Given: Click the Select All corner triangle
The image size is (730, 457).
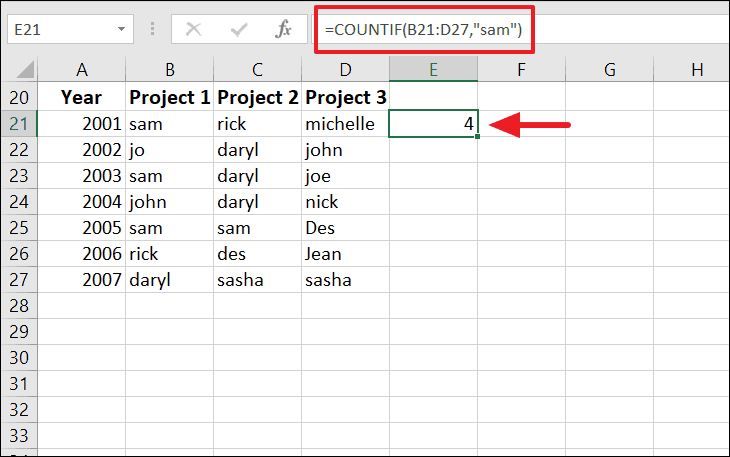Looking at the screenshot, I should pos(26,69).
